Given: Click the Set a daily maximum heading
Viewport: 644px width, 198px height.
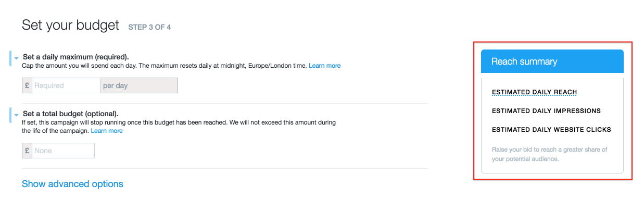Looking at the screenshot, I should click(75, 57).
